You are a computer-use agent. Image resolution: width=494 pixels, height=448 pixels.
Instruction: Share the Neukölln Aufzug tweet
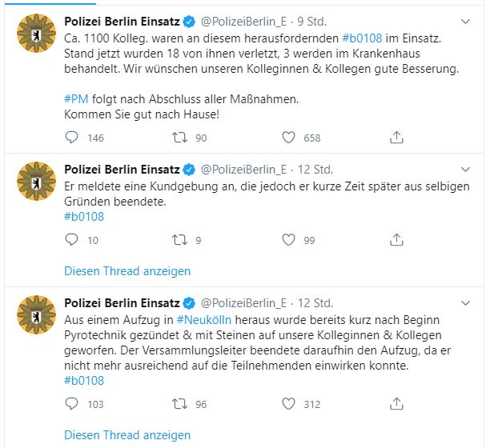tap(396, 404)
